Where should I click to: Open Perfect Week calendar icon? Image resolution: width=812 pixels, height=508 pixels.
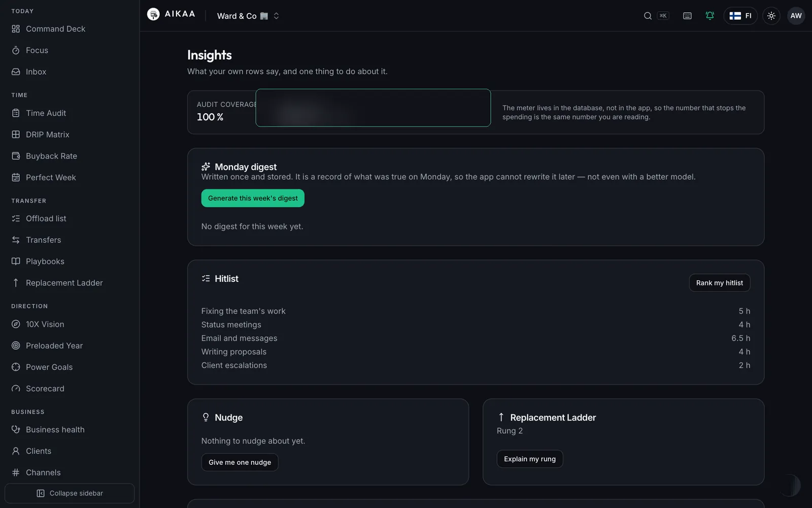click(x=16, y=177)
